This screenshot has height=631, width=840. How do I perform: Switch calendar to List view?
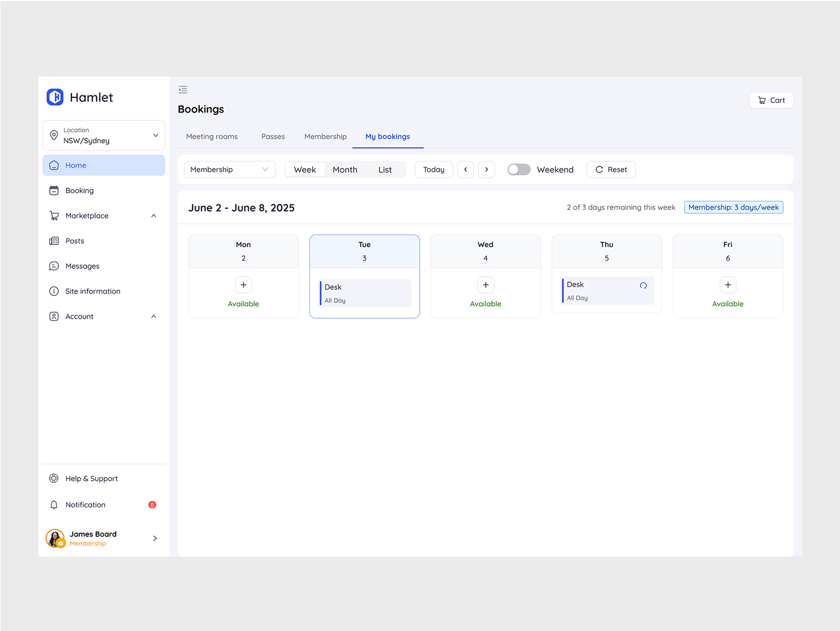(x=385, y=170)
